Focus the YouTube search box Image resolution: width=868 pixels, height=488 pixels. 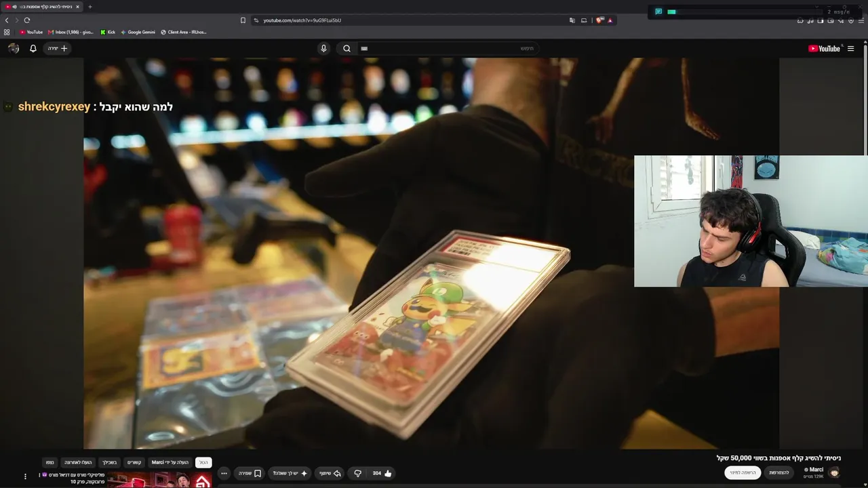(x=448, y=48)
